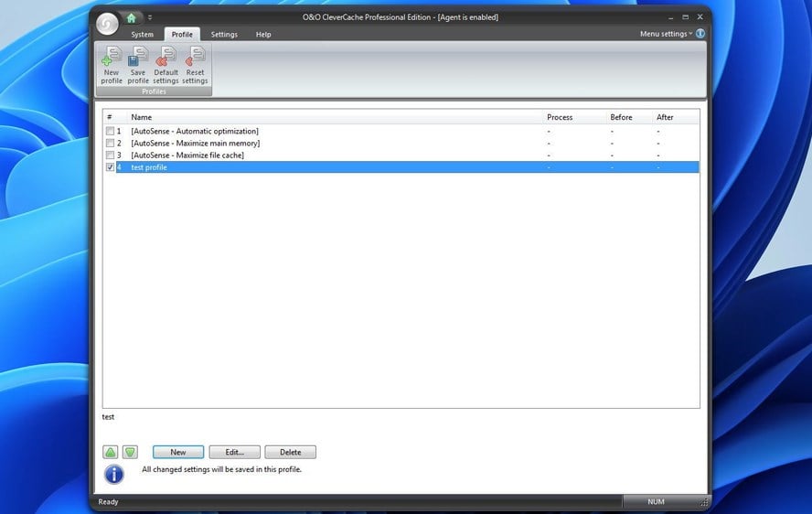Select the Profile tab
The width and height of the screenshot is (812, 514).
pyautogui.click(x=182, y=34)
